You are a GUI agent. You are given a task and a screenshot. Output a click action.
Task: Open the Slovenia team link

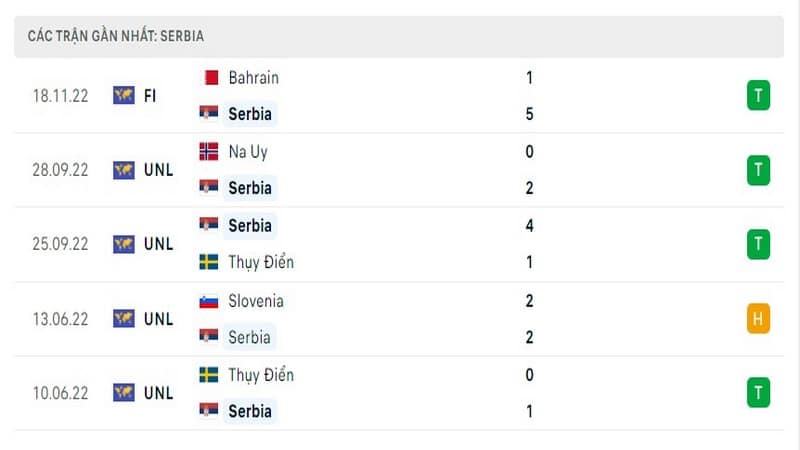pyautogui.click(x=256, y=301)
